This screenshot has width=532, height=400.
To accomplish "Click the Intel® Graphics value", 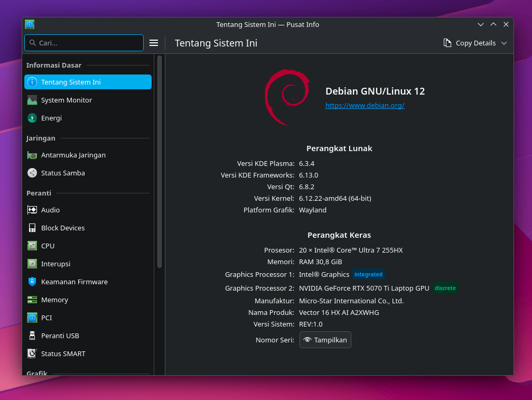I will click(x=324, y=274).
